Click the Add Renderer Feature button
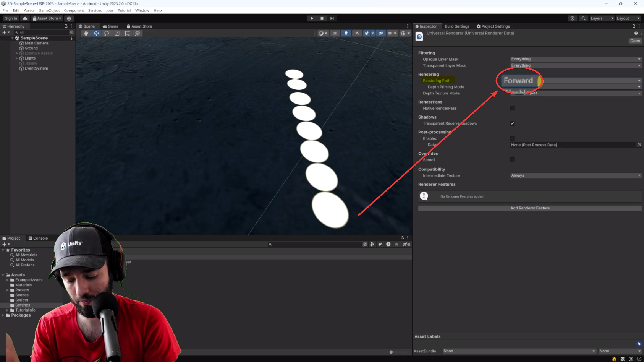Image resolution: width=644 pixels, height=362 pixels. coord(530,208)
